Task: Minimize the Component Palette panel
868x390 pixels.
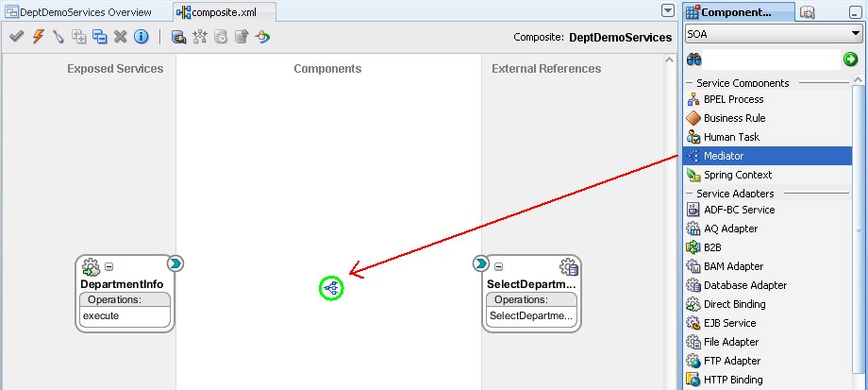Action: (x=856, y=12)
